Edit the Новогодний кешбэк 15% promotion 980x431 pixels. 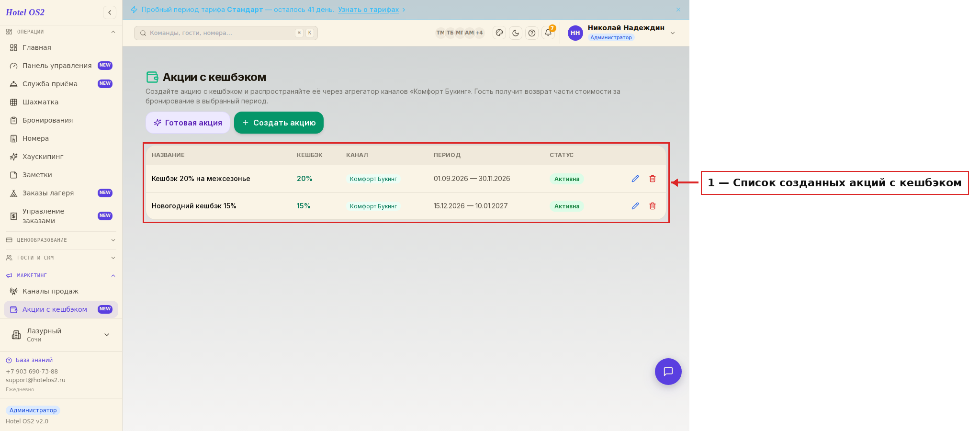tap(635, 206)
